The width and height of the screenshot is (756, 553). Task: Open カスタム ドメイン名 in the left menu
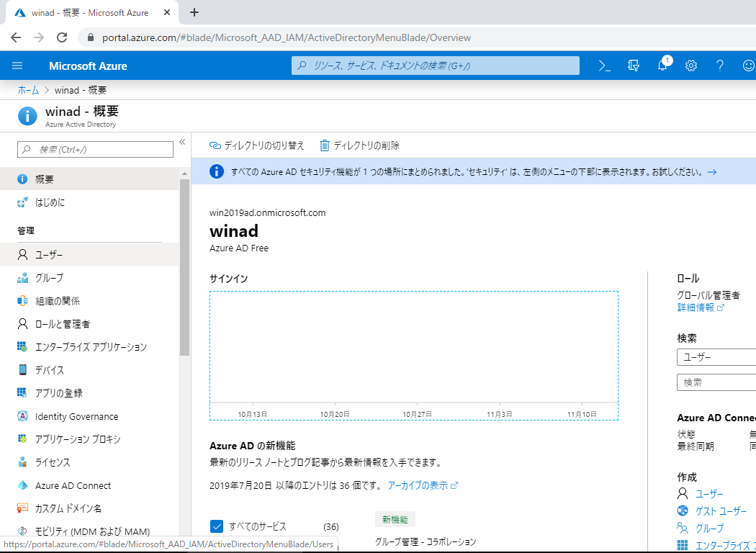[89, 508]
